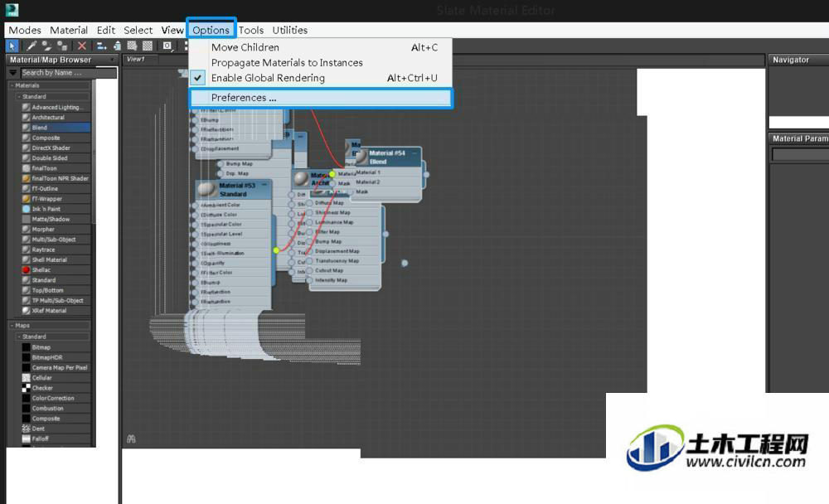Select Advanced Lighting material entry
Screen dimensions: 829x504
point(56,108)
